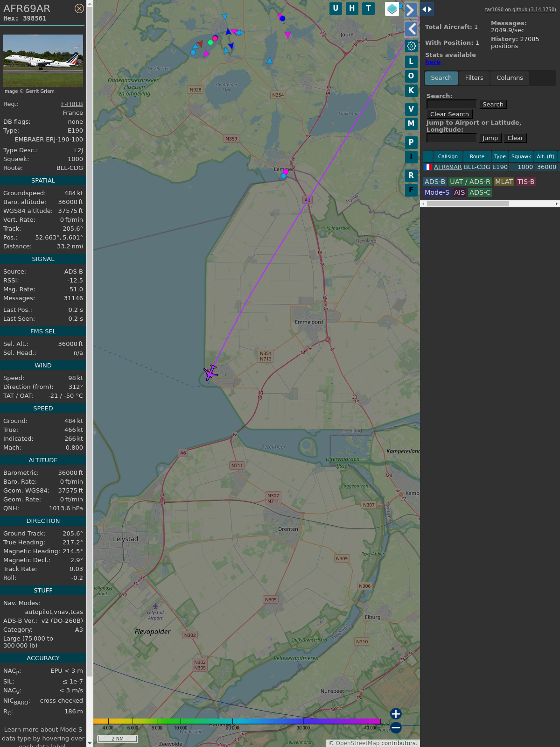Switch to the Columns tab

pyautogui.click(x=510, y=78)
